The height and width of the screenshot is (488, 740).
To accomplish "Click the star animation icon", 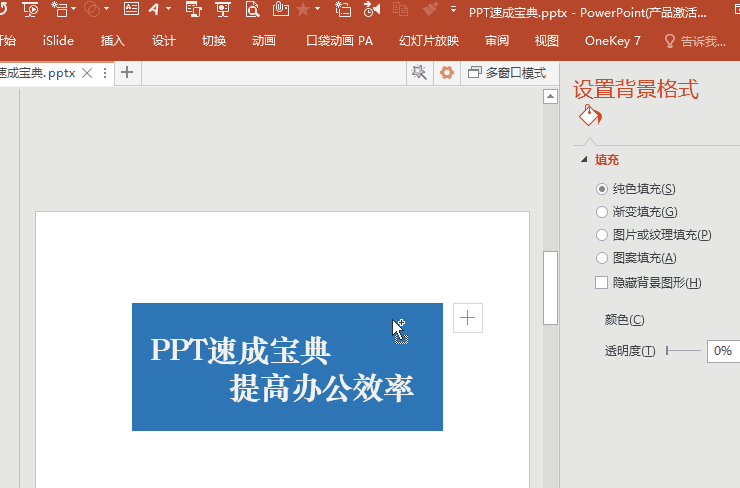I will point(303,9).
